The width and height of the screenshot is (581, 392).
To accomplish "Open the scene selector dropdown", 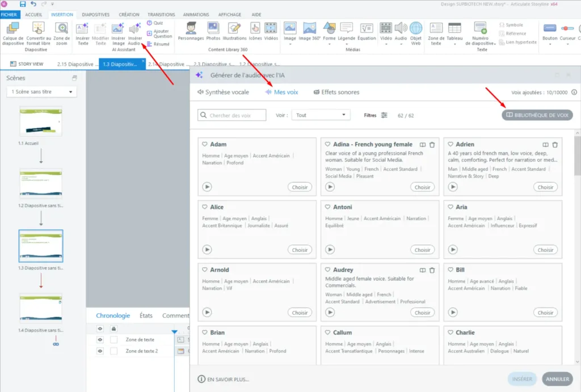I will [41, 92].
